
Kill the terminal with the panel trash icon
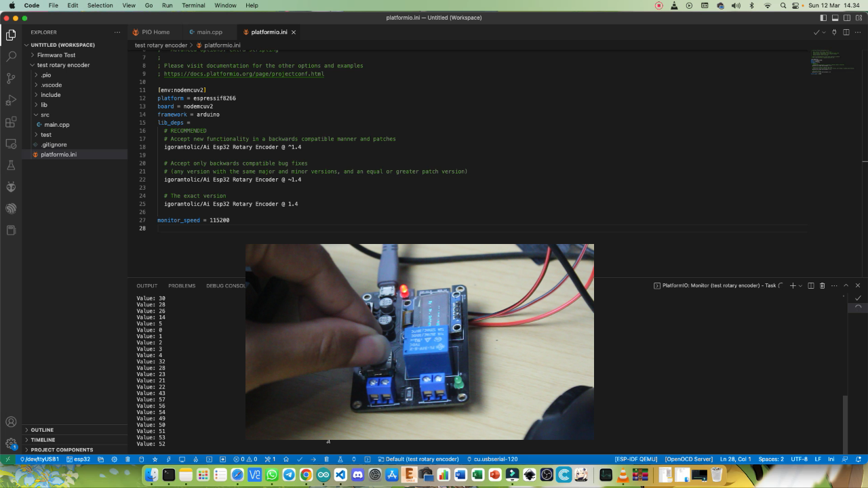822,285
